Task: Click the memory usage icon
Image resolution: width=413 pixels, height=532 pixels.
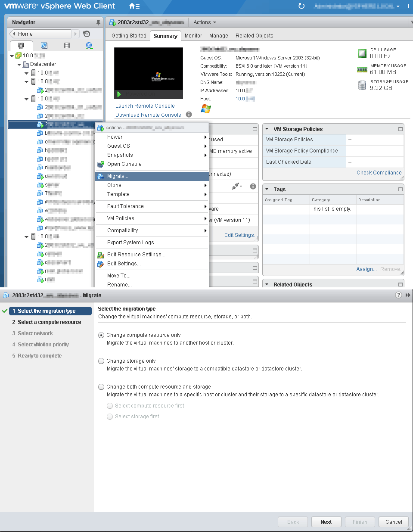Action: point(362,70)
